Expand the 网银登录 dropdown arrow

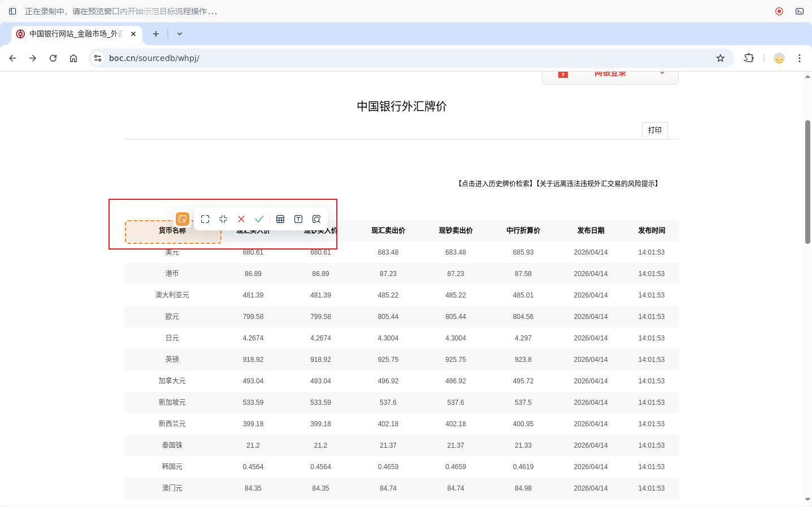pos(662,73)
